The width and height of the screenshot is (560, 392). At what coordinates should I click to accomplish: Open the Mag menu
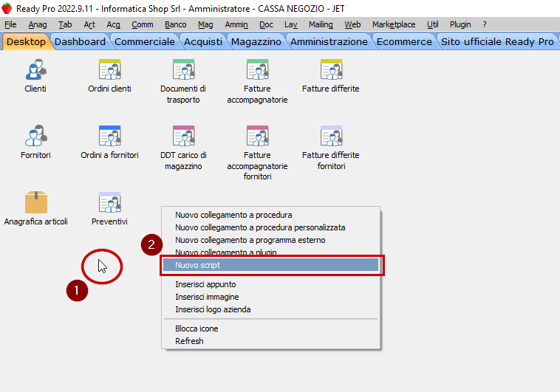pos(205,24)
